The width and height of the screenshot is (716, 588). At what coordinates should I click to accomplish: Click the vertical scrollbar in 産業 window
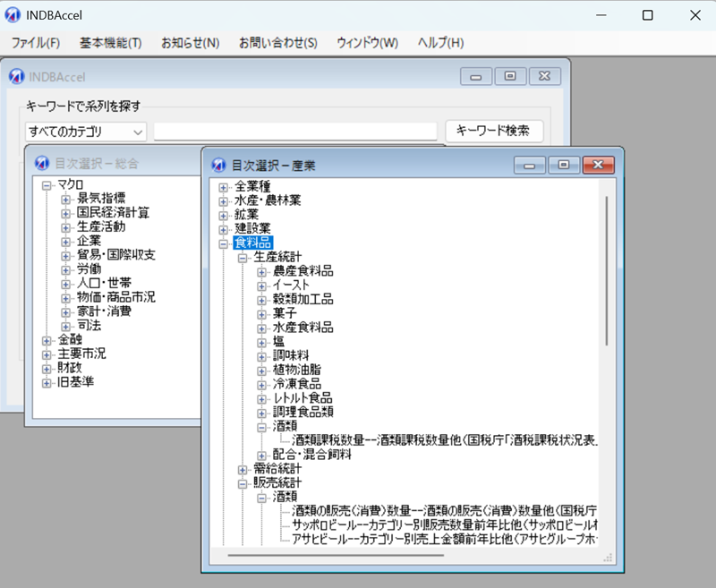(606, 268)
